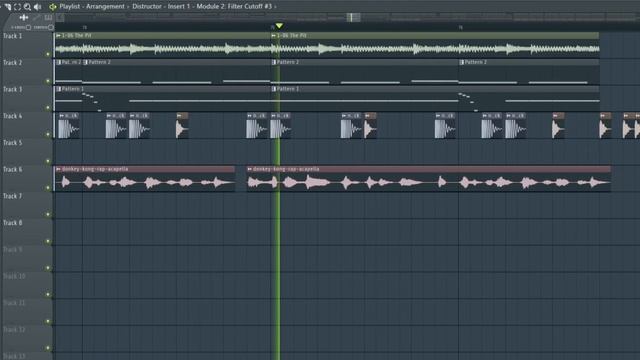Select second donkey-kong-rap-acapella waveform on Track 6
This screenshot has height=360, width=640.
coord(429,182)
